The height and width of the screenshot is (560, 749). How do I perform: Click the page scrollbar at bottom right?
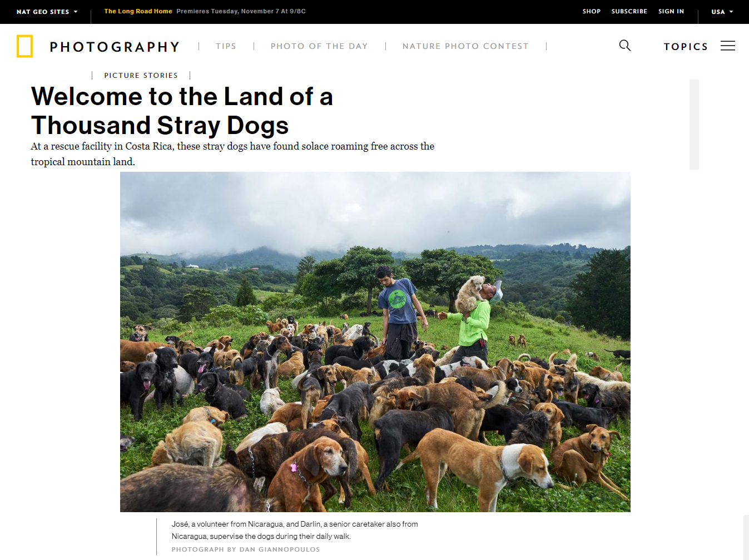coord(746,537)
